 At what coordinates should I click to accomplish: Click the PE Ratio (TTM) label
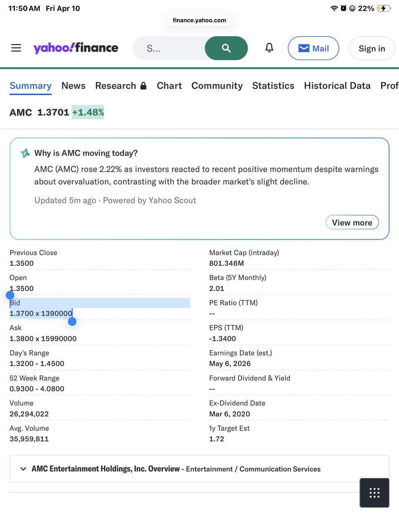click(234, 303)
